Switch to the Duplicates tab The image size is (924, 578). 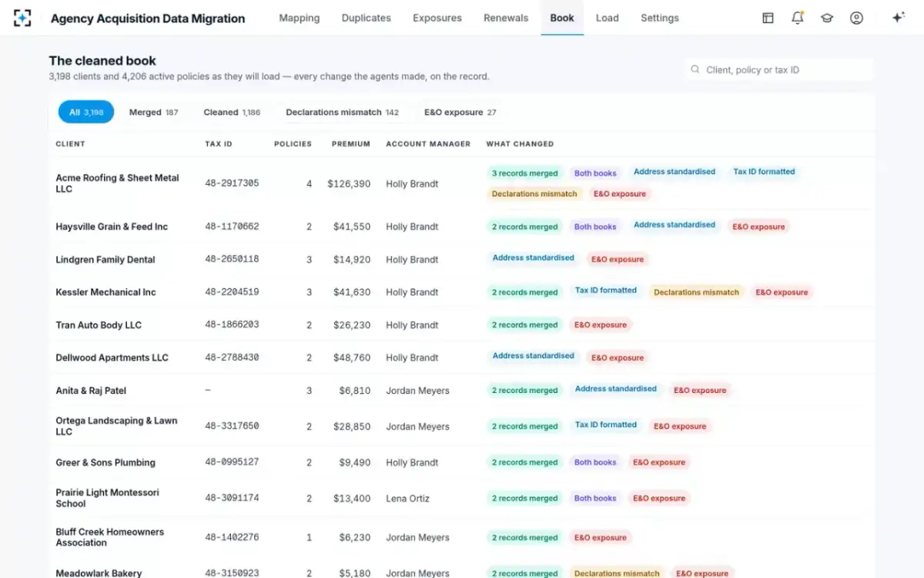point(367,18)
